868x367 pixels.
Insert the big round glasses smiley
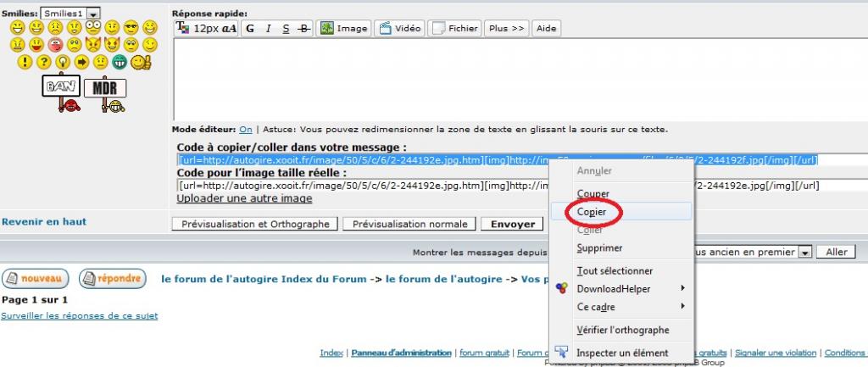92,27
